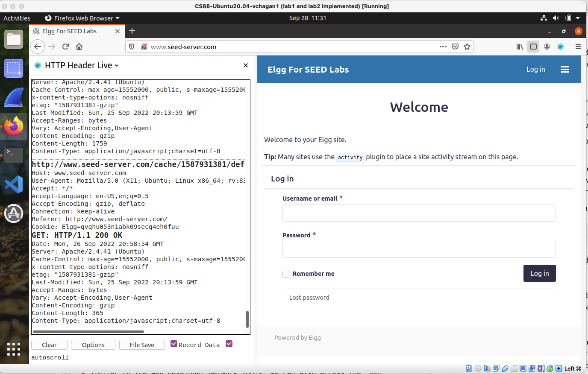Open the Activities overview

(17, 18)
